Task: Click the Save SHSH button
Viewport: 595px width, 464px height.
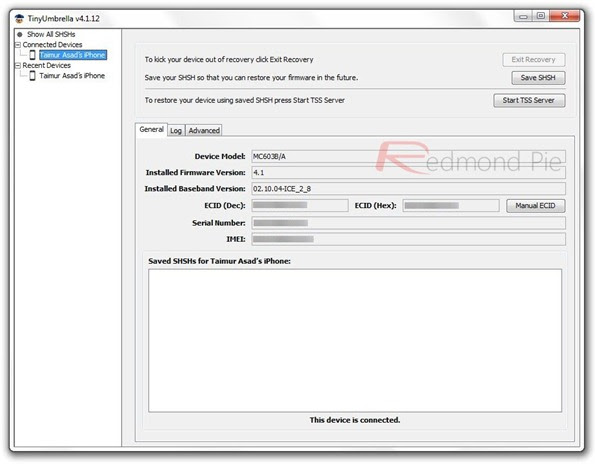Action: (x=538, y=78)
